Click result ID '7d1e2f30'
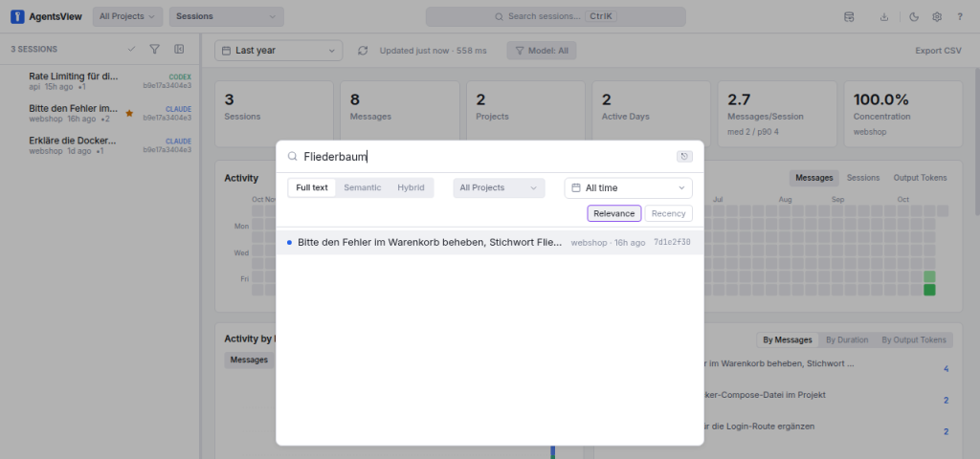Viewport: 980px width, 459px height. click(672, 242)
